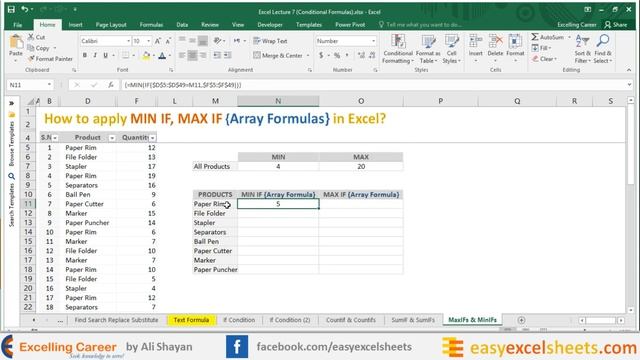Click the Share button
This screenshot has width=640, height=360.
tap(616, 24)
